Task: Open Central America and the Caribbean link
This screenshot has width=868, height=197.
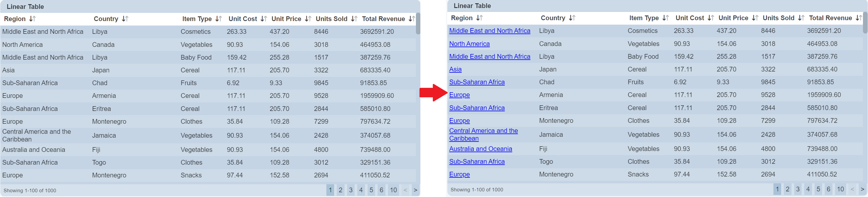Action: [483, 135]
